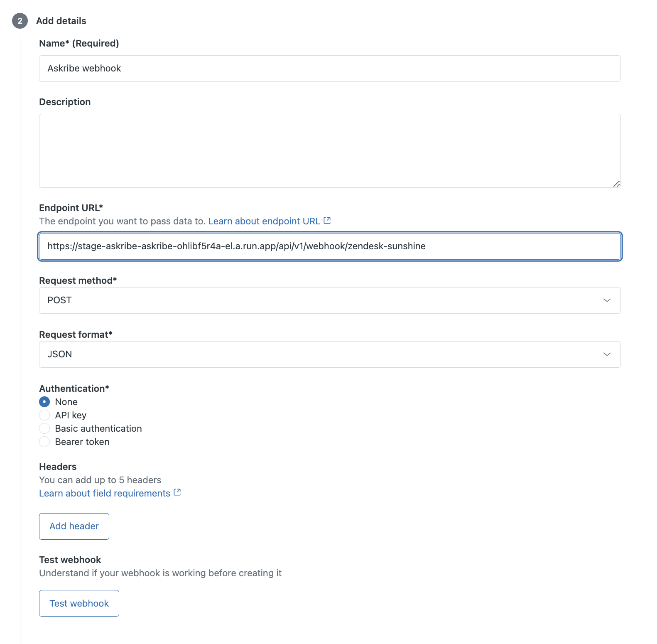The image size is (657, 644).
Task: Open Learn about field requirements link
Action: 105,493
